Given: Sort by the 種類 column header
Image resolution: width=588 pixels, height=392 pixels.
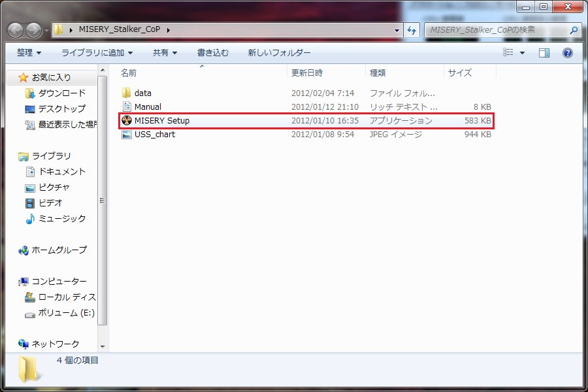Looking at the screenshot, I should [377, 73].
